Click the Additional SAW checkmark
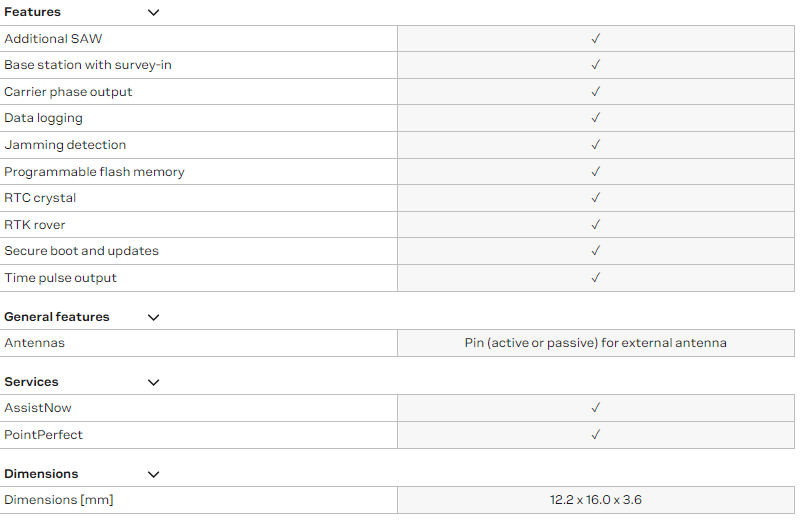This screenshot has width=802, height=521. coord(595,38)
